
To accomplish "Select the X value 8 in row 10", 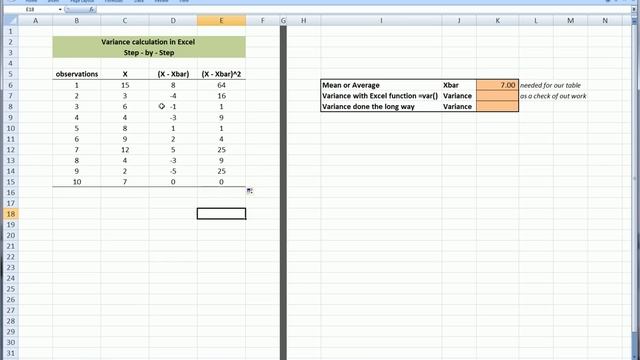I will pos(125,128).
